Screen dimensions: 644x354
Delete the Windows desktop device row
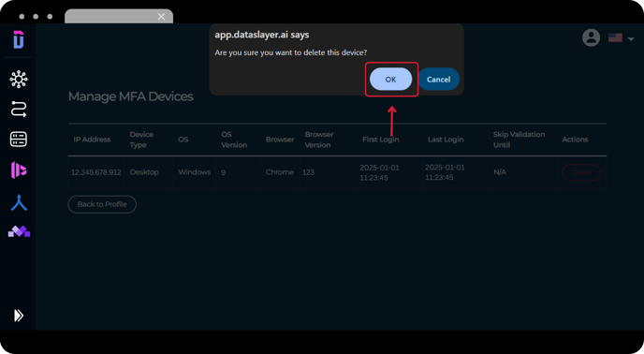[x=581, y=172]
